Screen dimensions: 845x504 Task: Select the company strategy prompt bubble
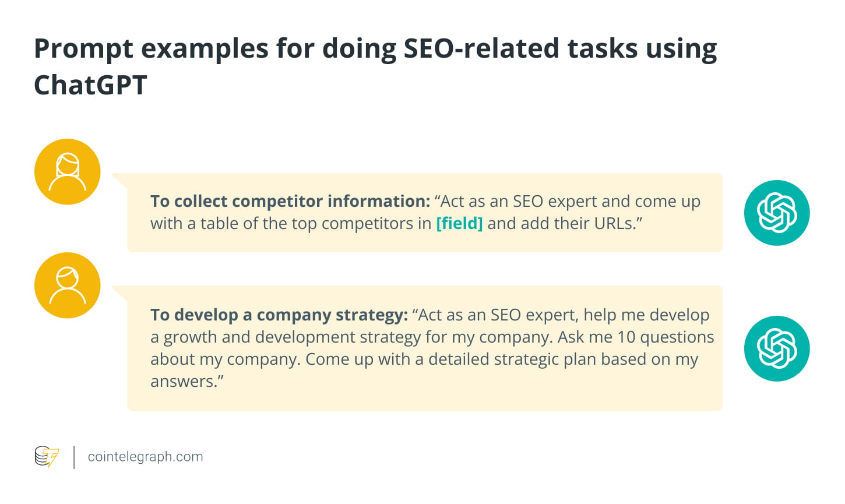coord(424,348)
